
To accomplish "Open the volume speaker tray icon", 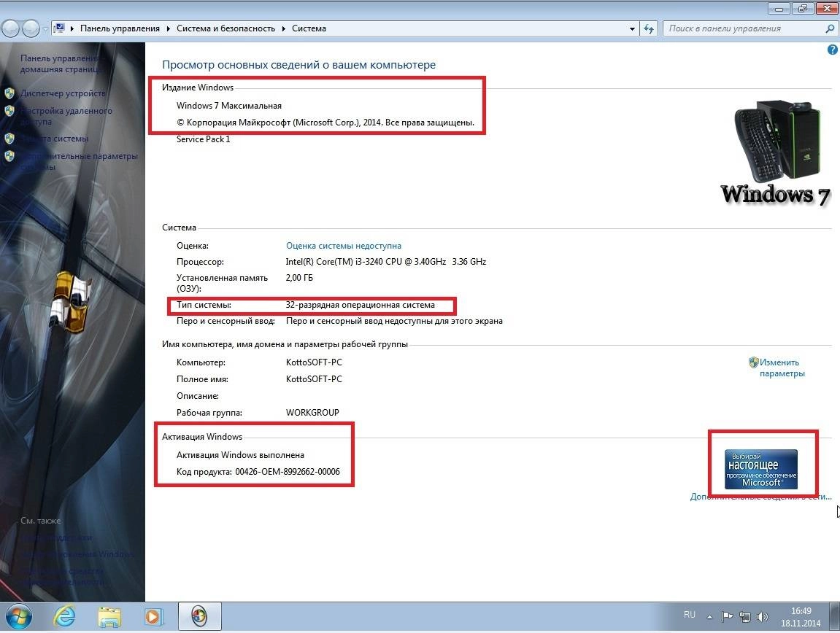I will (x=762, y=616).
